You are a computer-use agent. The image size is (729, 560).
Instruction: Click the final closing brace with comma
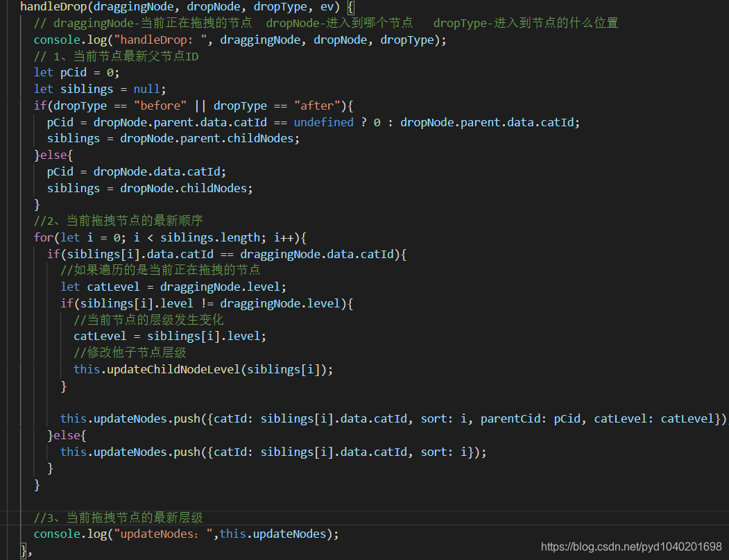[26, 552]
